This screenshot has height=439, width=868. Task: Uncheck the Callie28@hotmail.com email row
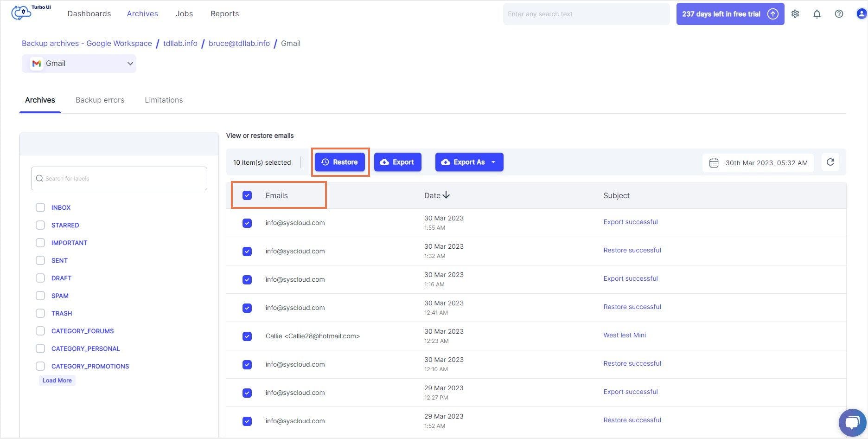point(247,336)
